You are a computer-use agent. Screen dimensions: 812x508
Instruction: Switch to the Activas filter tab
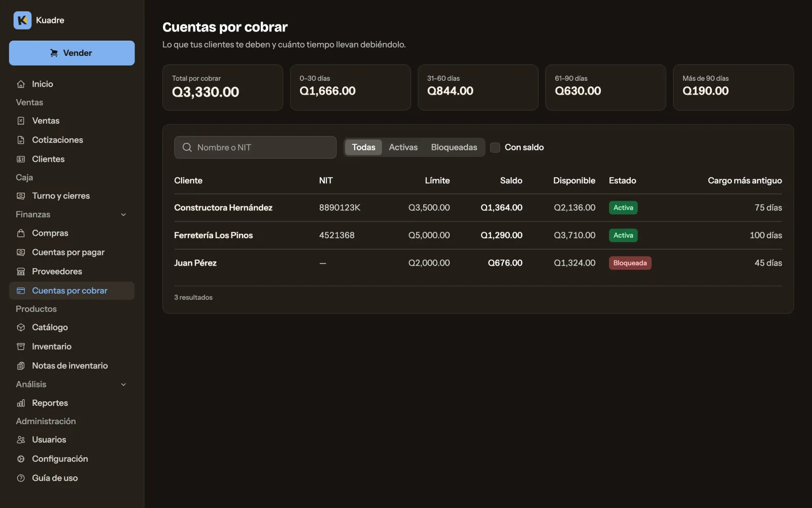point(403,147)
